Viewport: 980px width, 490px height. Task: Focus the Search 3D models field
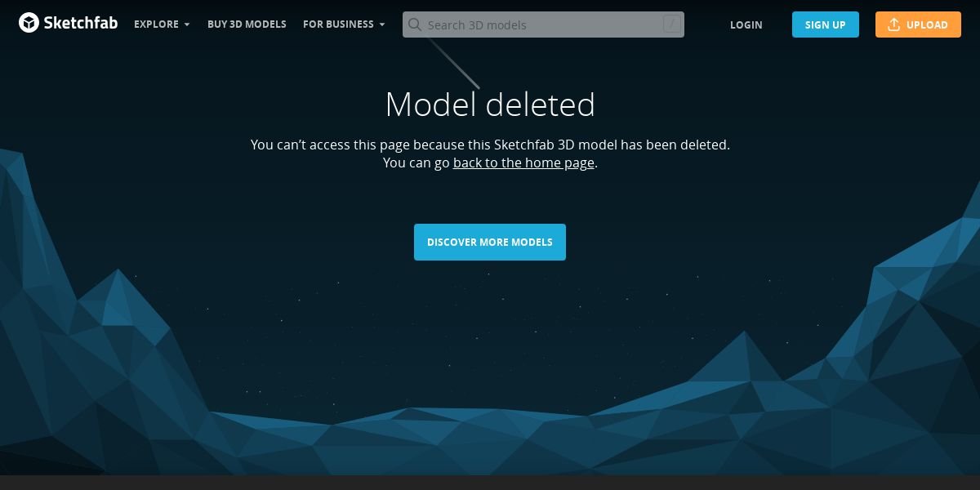[x=543, y=24]
